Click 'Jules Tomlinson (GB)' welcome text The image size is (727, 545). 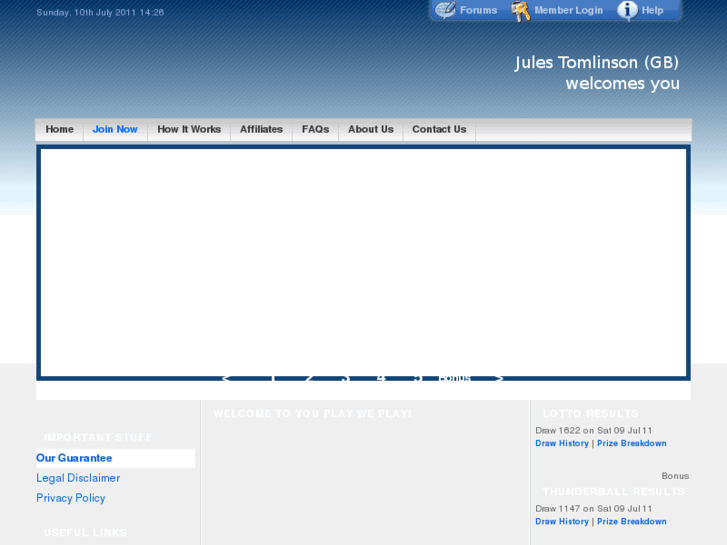point(597,62)
